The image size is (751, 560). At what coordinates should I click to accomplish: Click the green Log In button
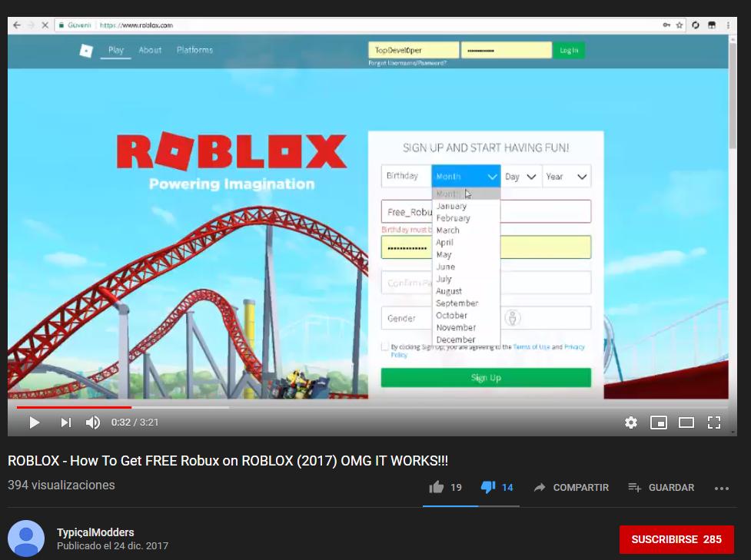pos(569,50)
